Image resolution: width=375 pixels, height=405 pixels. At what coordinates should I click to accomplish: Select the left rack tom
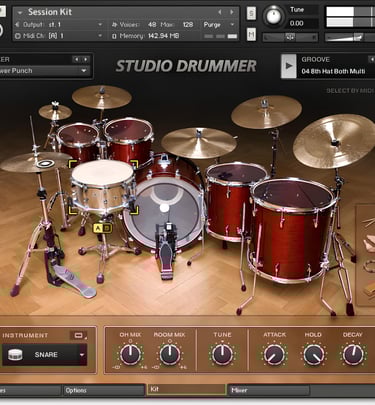78,142
